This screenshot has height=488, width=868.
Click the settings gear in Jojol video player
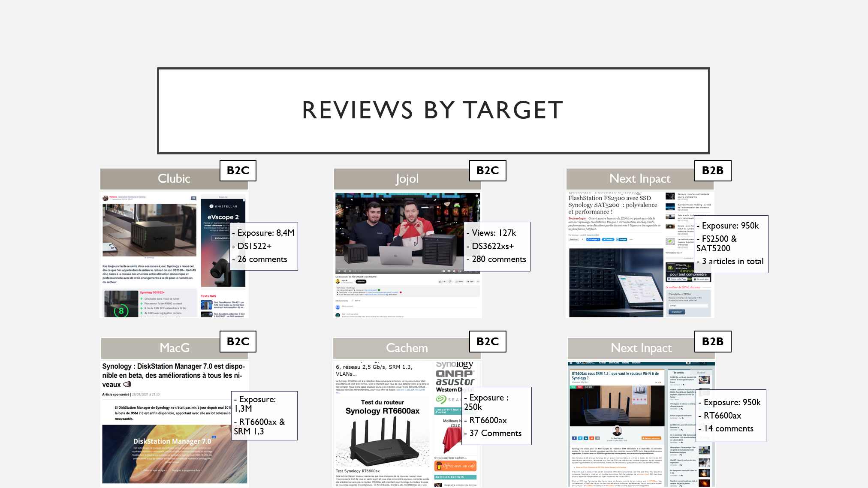click(454, 271)
